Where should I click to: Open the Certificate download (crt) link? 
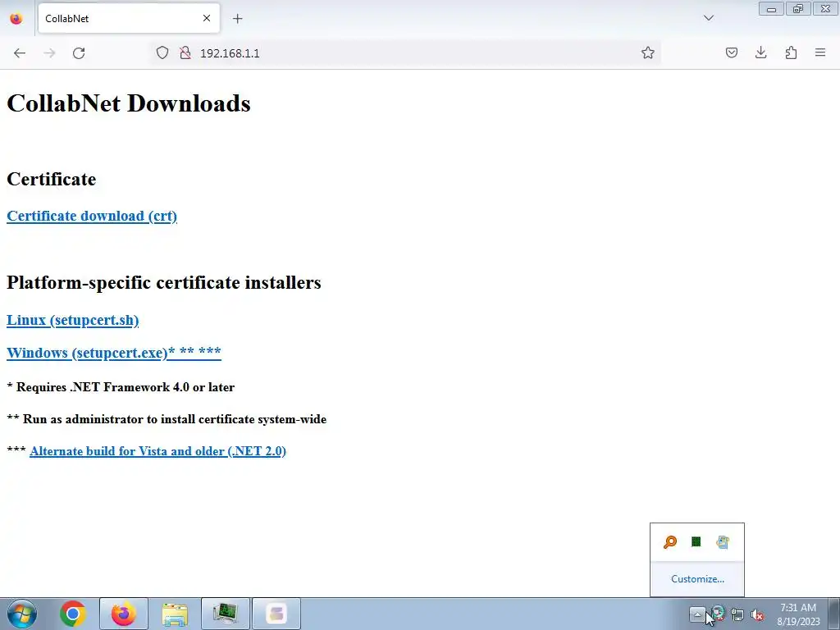[92, 216]
